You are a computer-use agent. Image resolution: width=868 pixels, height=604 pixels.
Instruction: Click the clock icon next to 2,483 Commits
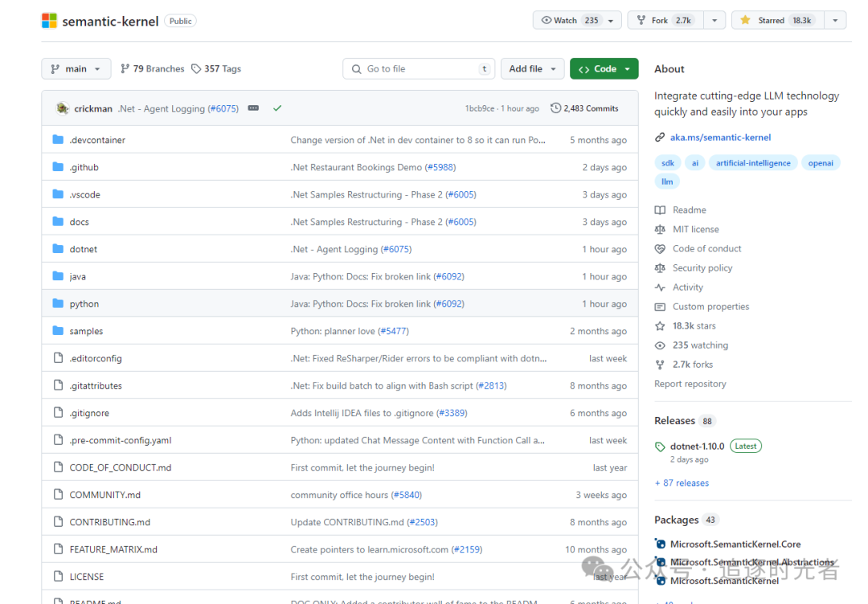(555, 108)
